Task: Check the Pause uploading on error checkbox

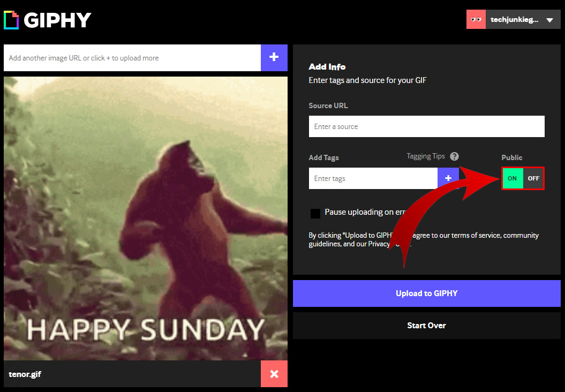Action: click(315, 213)
